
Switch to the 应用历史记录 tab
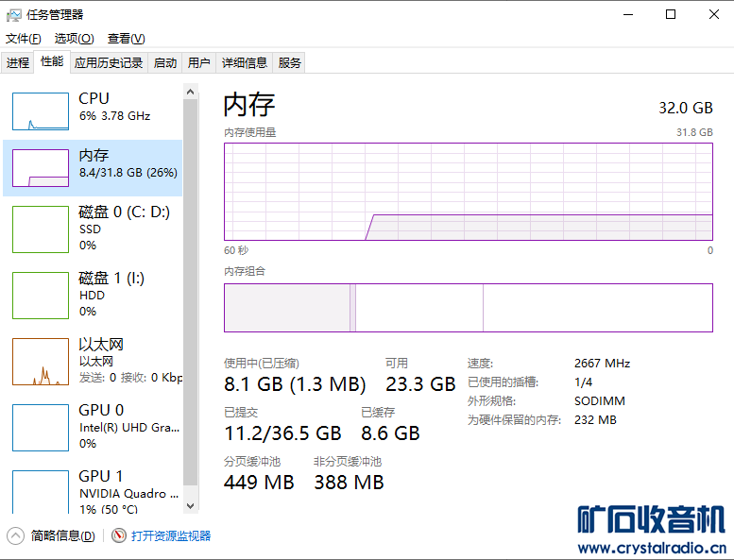point(109,63)
